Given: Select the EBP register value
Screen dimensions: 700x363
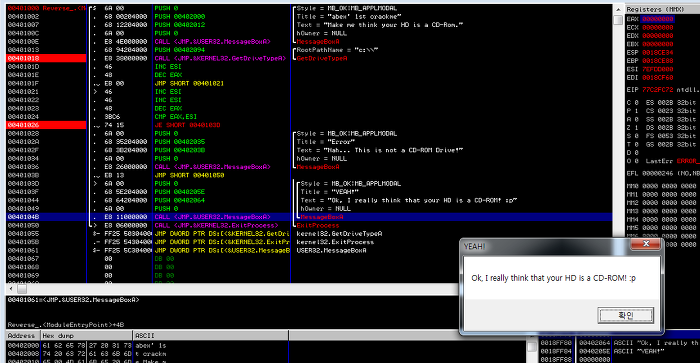Looking at the screenshot, I should coord(658,61).
